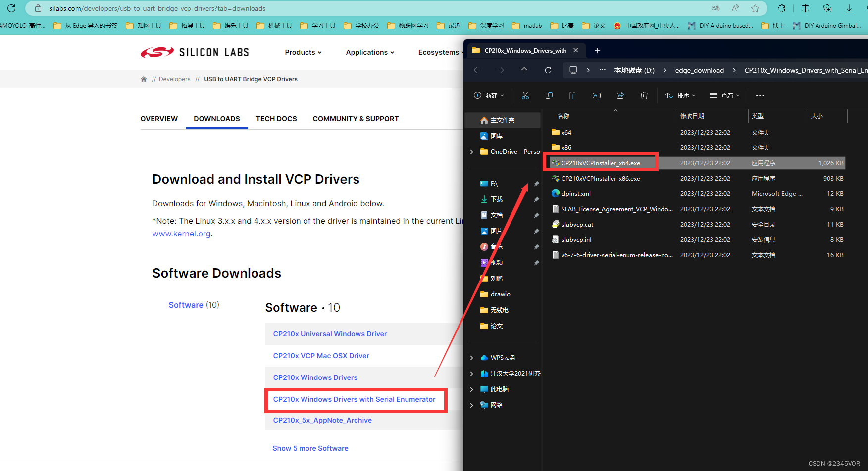The image size is (868, 471).
Task: Open the 新建 dropdown in Explorer
Action: (x=489, y=95)
